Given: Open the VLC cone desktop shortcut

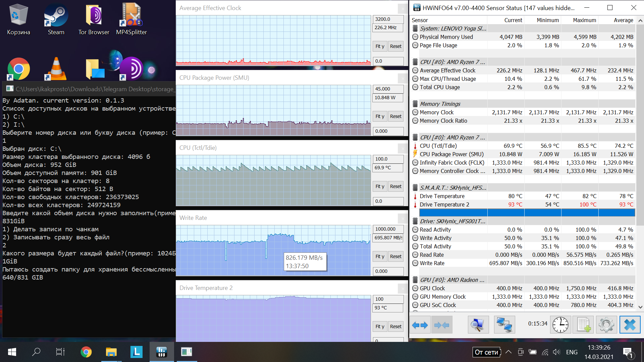Looking at the screenshot, I should pos(56,69).
